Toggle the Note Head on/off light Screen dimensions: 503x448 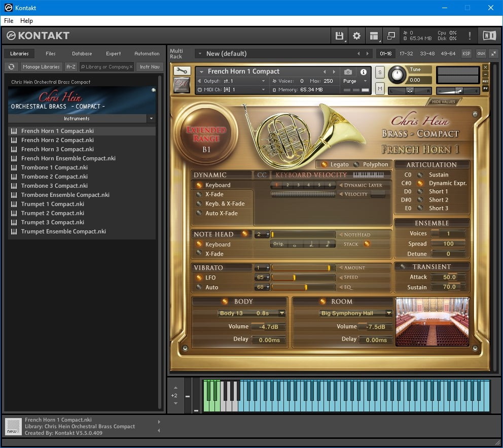[x=245, y=233]
